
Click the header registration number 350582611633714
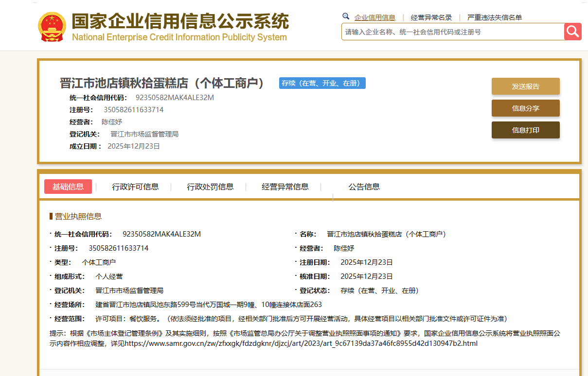point(134,110)
